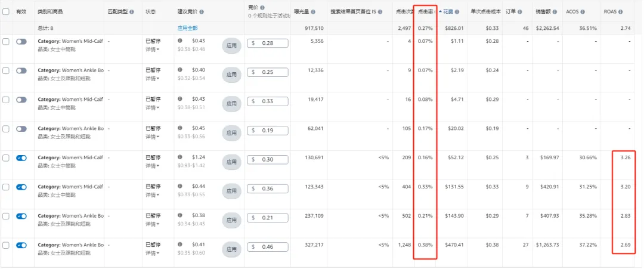Expand 详情 dropdown in row with bid 0.21

pos(151,224)
